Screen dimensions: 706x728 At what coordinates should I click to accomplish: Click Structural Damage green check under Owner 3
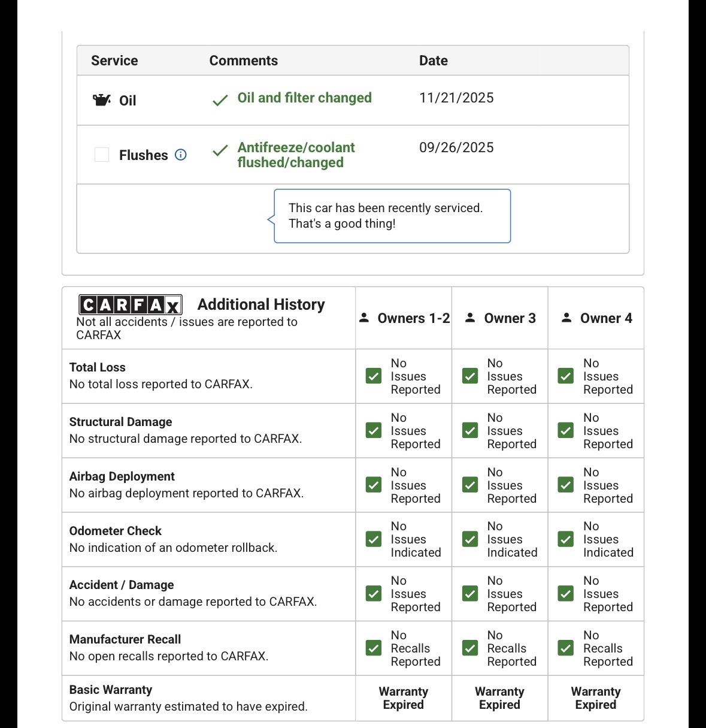tap(470, 430)
